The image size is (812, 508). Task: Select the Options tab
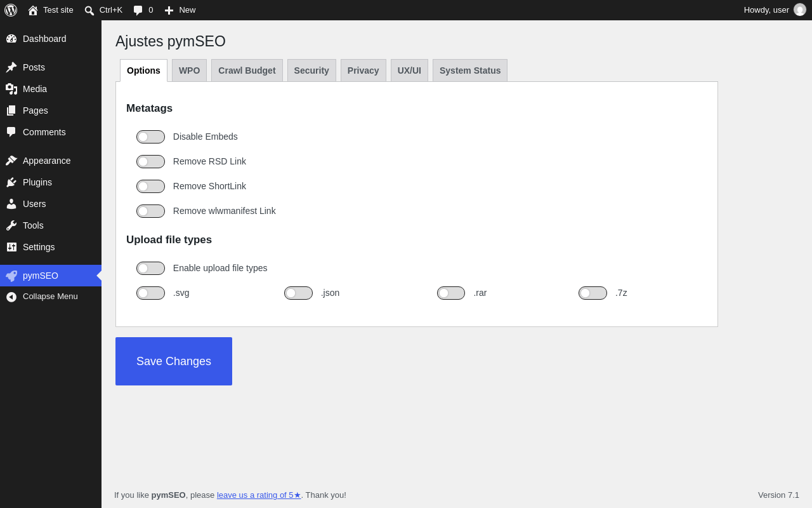pos(143,70)
